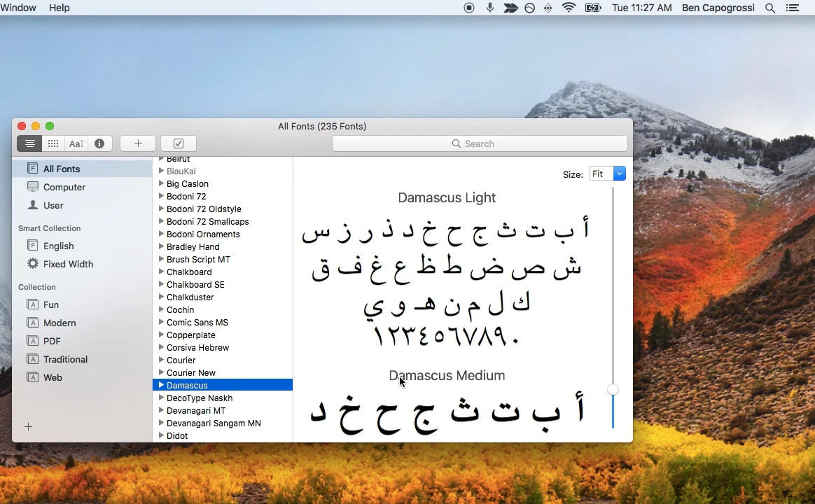Select the Computer font library
Viewport: 815px width, 504px height.
tap(64, 187)
